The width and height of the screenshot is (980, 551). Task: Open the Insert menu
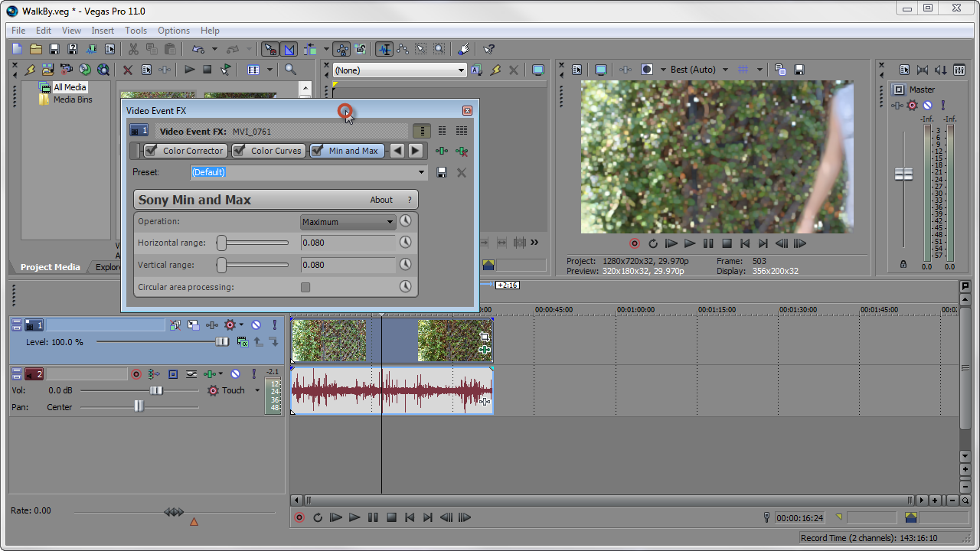click(x=103, y=31)
